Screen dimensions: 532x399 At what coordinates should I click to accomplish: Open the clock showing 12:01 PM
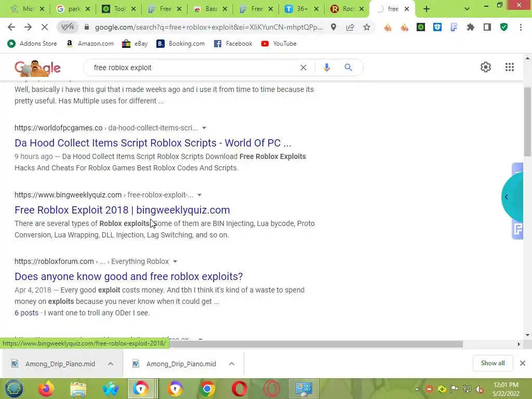pos(506,389)
